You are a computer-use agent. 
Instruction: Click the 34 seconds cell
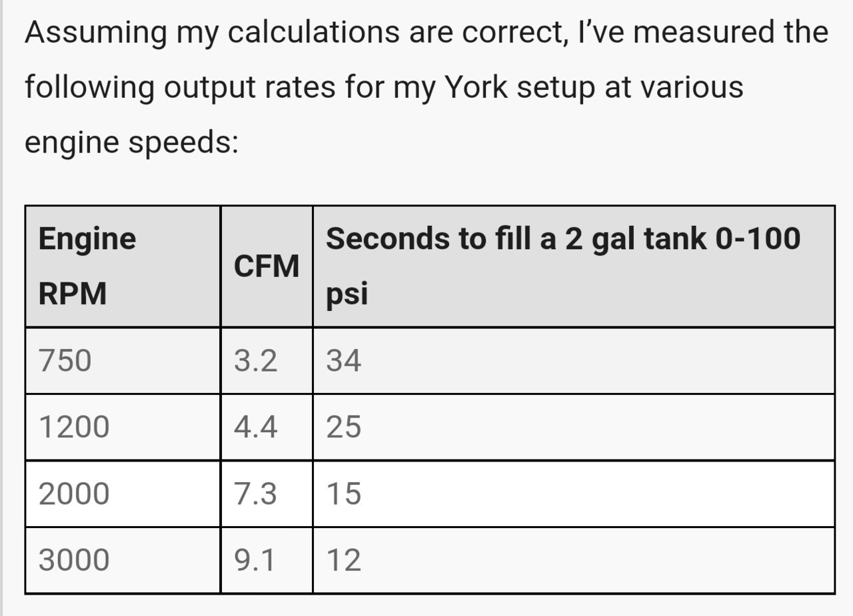click(x=574, y=360)
